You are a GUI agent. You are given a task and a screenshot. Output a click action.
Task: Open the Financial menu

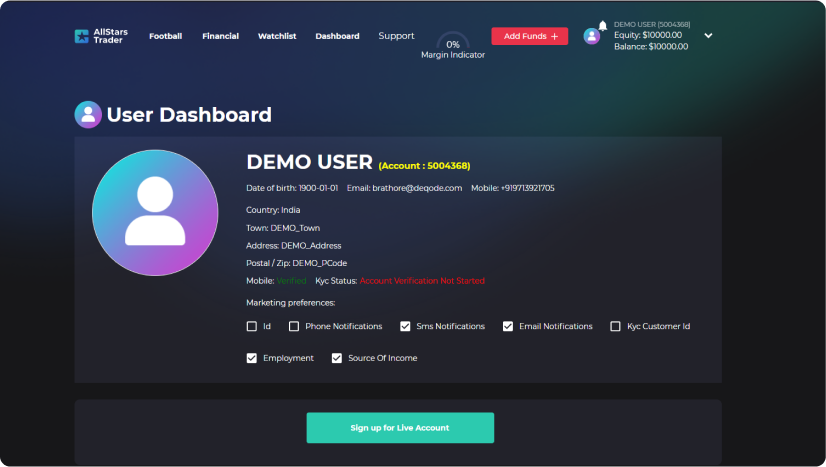[x=220, y=36]
